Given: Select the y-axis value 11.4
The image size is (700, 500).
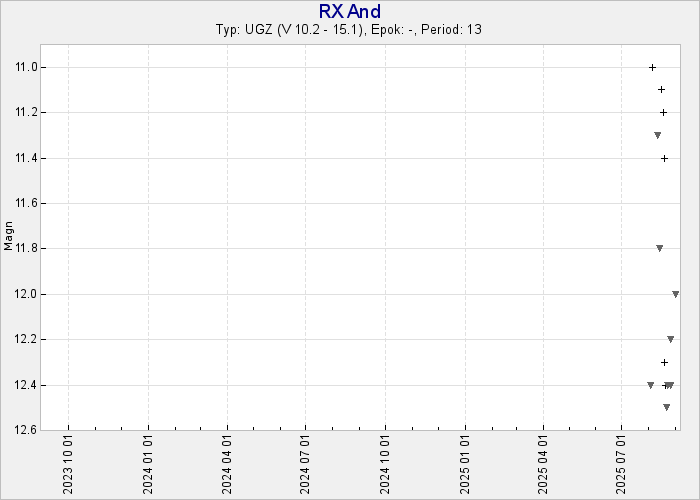Looking at the screenshot, I should pos(25,158).
